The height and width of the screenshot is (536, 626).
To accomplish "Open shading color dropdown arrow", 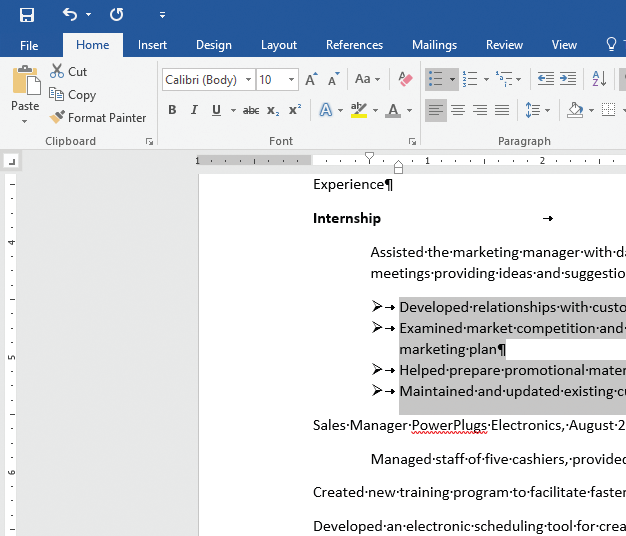I will [591, 110].
